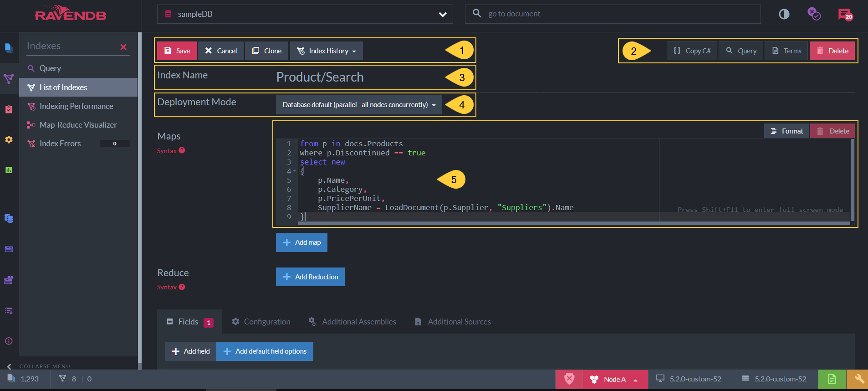Viewport: 868px width, 391px height.
Task: Expand the Node A selector
Action: [x=615, y=379]
